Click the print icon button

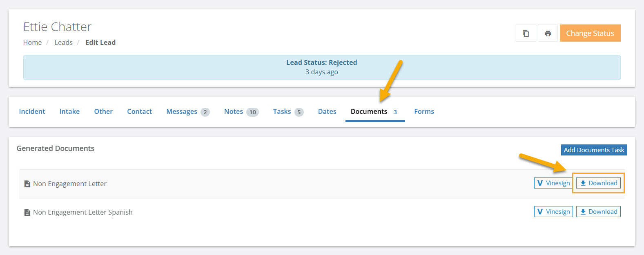[548, 33]
